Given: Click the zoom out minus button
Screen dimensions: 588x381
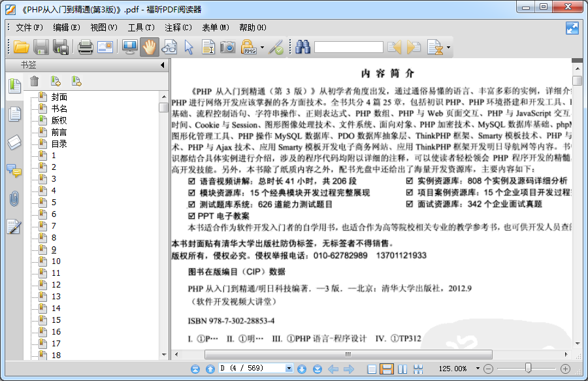Looking at the screenshot, I should tap(488, 369).
